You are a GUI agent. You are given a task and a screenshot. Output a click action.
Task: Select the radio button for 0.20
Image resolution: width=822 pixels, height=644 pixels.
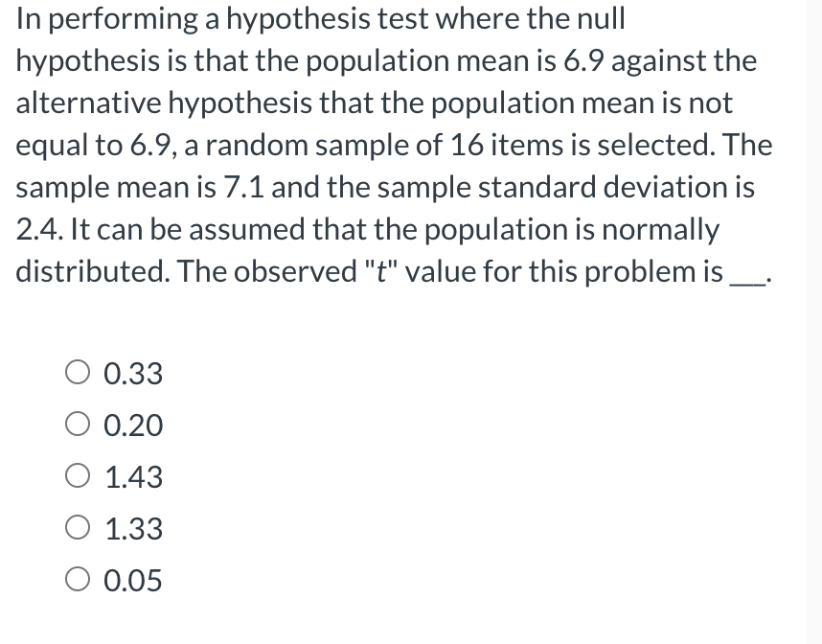pos(78,425)
